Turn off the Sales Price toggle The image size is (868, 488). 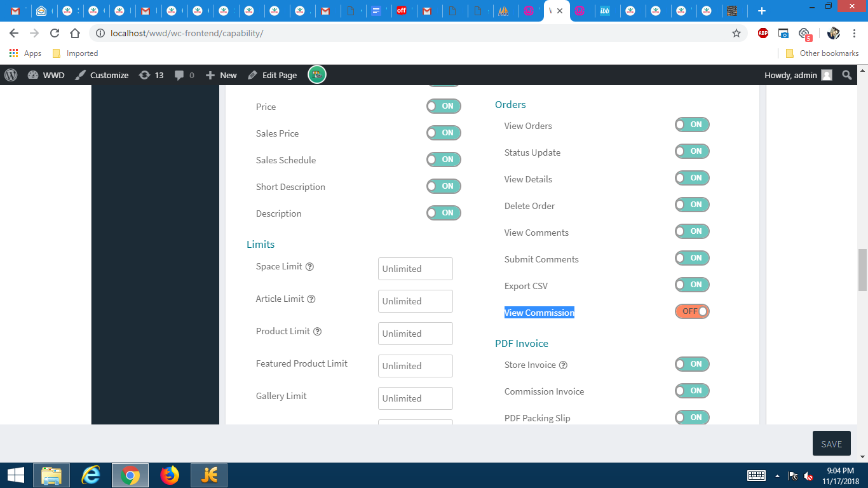pos(444,133)
